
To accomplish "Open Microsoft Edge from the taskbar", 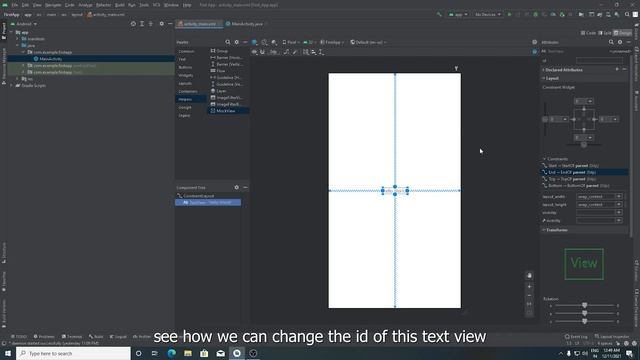I will pos(171,353).
